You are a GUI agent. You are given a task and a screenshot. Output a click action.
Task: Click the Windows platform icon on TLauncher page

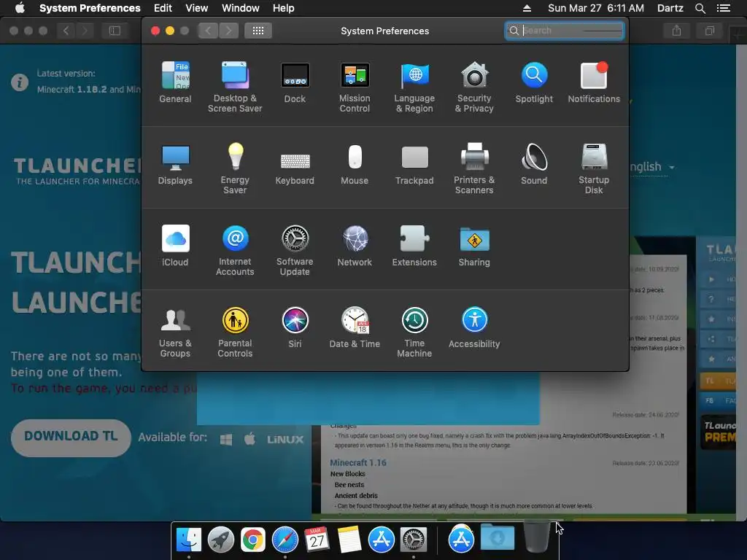(x=226, y=439)
